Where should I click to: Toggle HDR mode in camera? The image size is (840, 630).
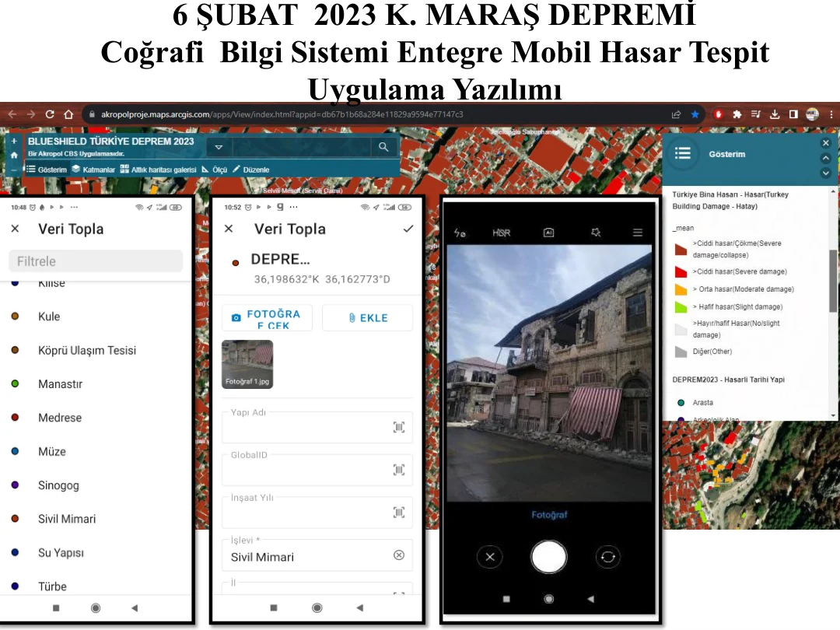click(502, 233)
